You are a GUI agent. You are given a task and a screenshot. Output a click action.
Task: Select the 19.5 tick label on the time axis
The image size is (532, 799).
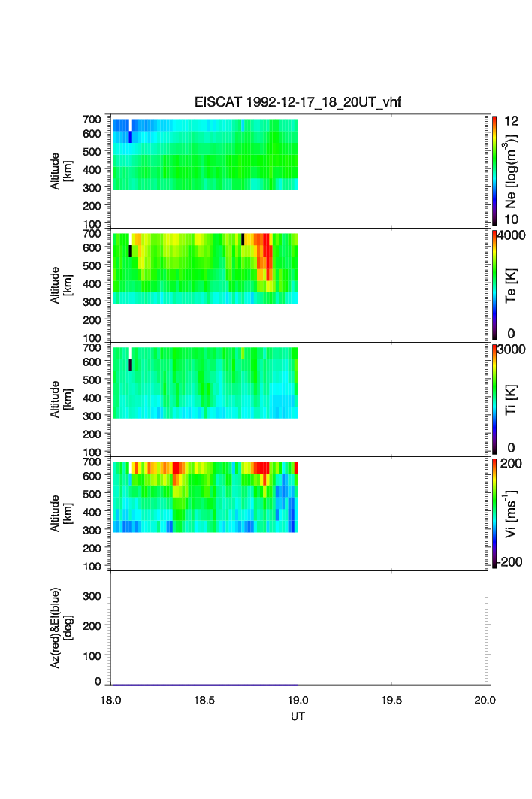[x=391, y=701]
